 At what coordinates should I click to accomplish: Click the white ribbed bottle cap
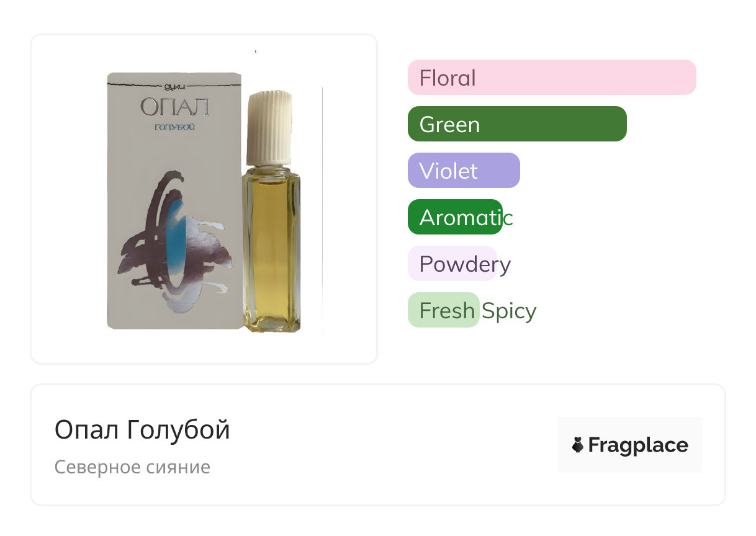270,128
